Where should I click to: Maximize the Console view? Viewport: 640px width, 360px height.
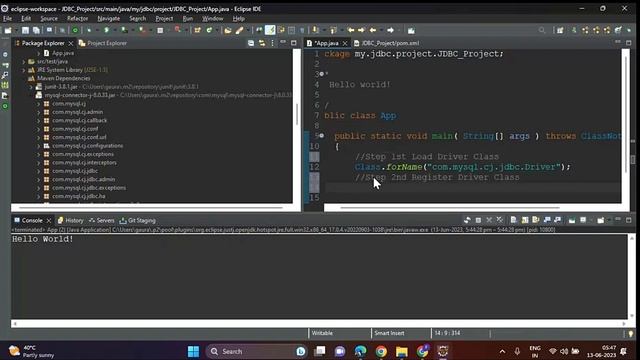[x=629, y=220]
